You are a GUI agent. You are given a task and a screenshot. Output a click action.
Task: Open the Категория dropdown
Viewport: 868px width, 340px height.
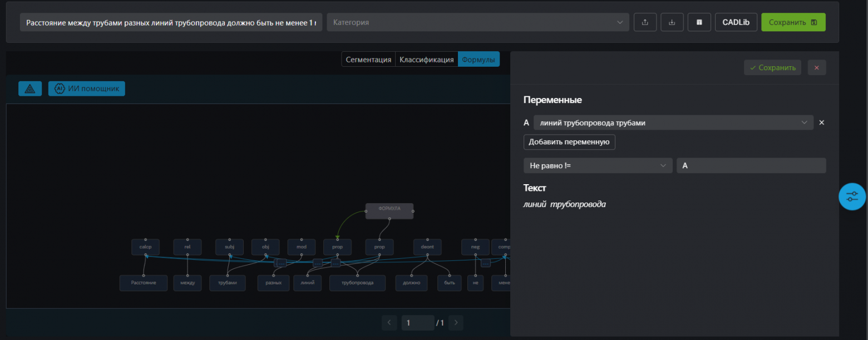coord(477,22)
